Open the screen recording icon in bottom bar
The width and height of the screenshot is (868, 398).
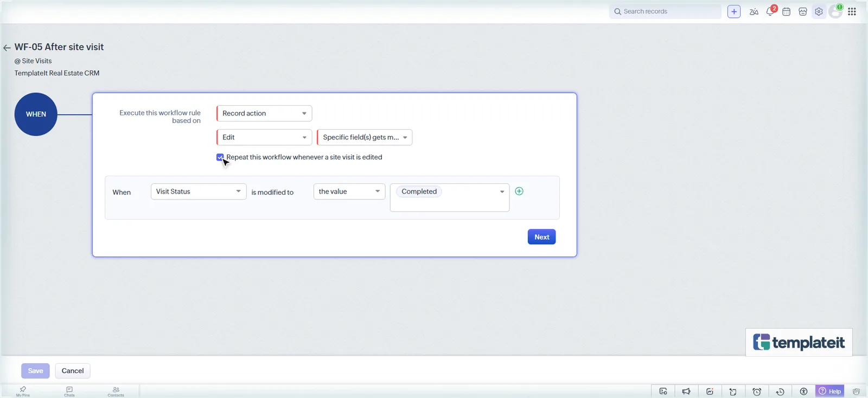[663, 391]
